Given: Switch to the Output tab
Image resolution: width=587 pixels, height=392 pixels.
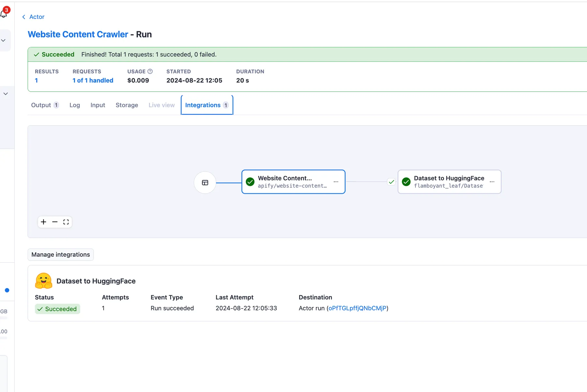Looking at the screenshot, I should pyautogui.click(x=45, y=105).
